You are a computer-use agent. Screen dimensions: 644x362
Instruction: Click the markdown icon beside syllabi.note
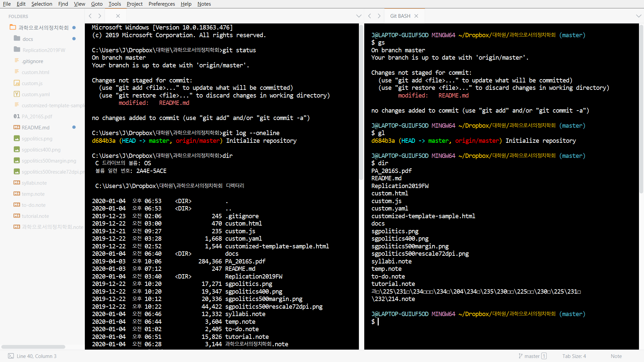tap(16, 183)
